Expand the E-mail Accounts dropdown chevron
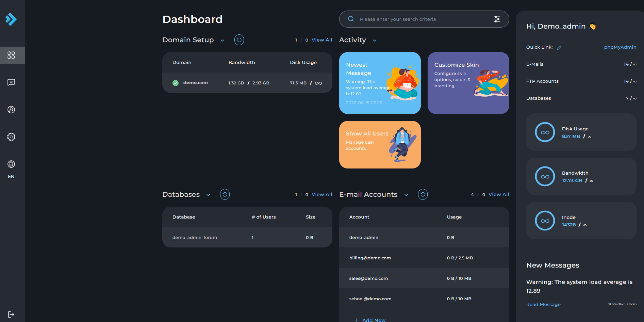Screen dimensions: 644x322 [x=406, y=195]
